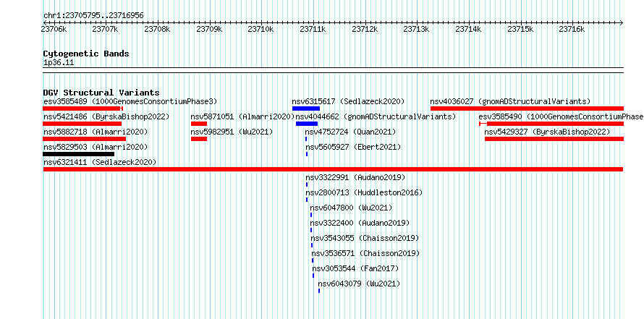Click the blue bar under nsv6315617

[306, 109]
